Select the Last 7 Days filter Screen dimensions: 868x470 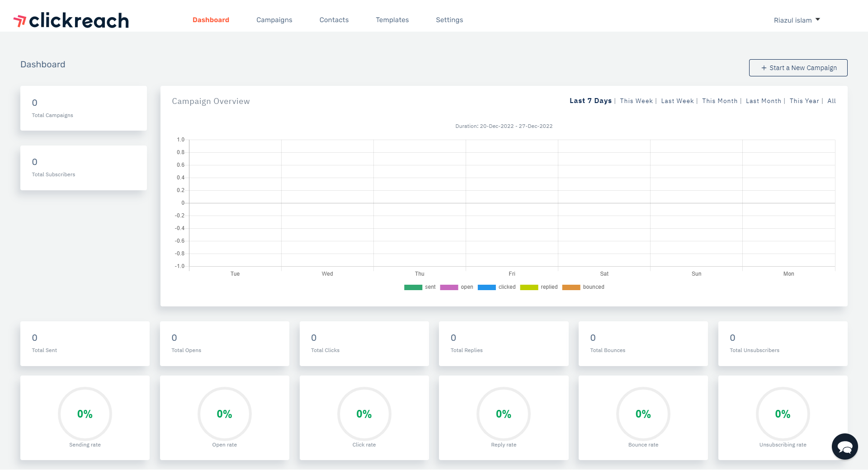590,101
